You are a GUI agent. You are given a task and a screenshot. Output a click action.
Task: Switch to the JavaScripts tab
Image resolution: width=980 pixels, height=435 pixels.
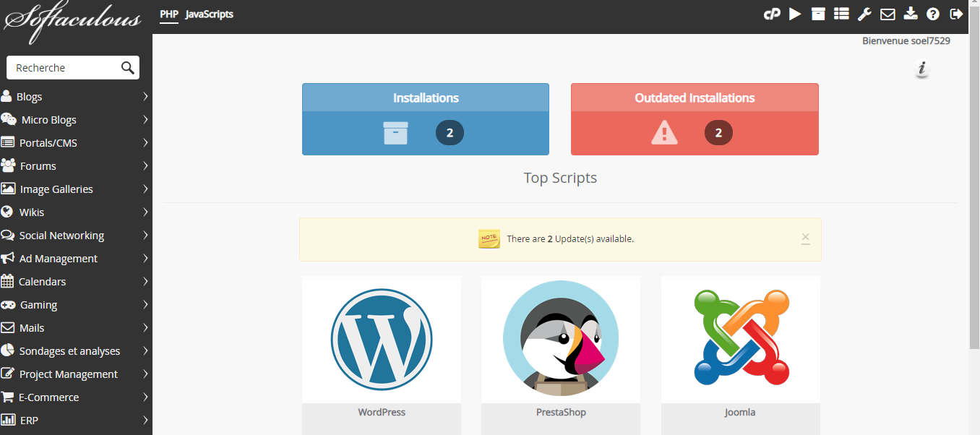(210, 14)
